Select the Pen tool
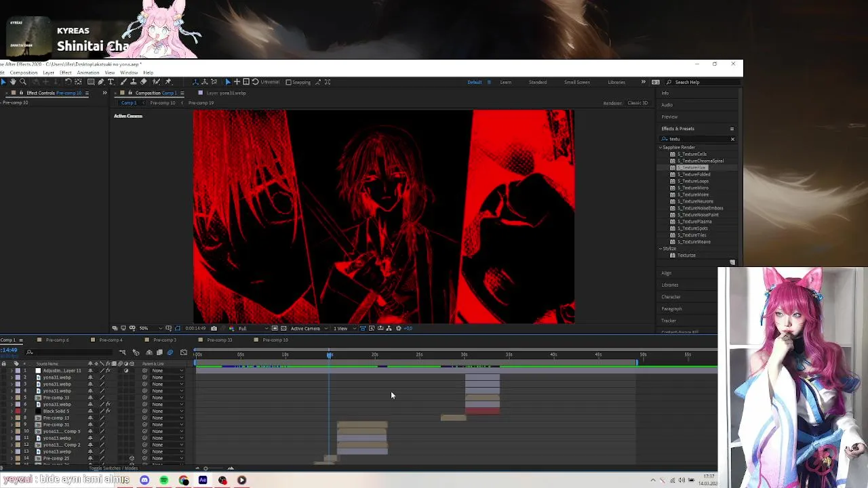 pos(100,82)
